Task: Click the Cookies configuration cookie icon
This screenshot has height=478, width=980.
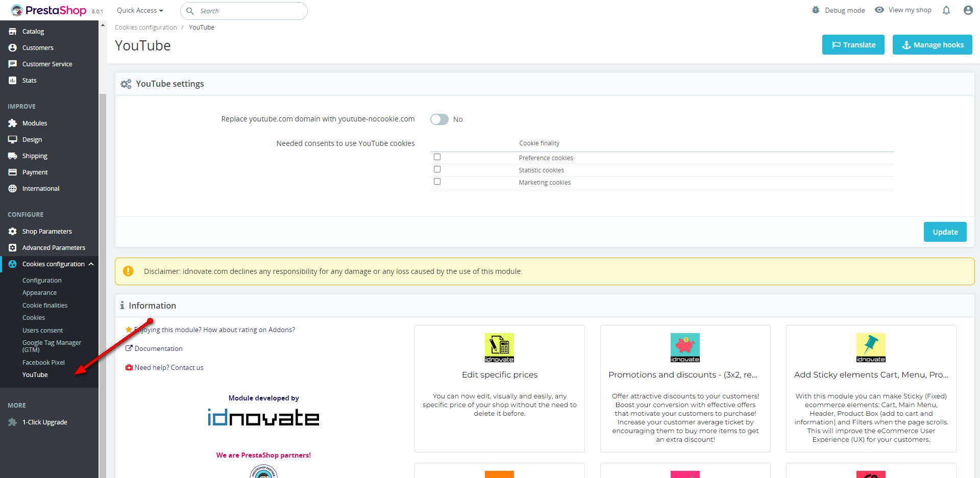Action: coord(13,264)
